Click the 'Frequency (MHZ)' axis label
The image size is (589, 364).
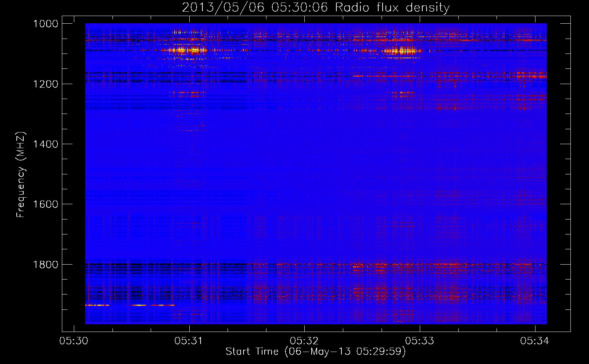pyautogui.click(x=21, y=175)
